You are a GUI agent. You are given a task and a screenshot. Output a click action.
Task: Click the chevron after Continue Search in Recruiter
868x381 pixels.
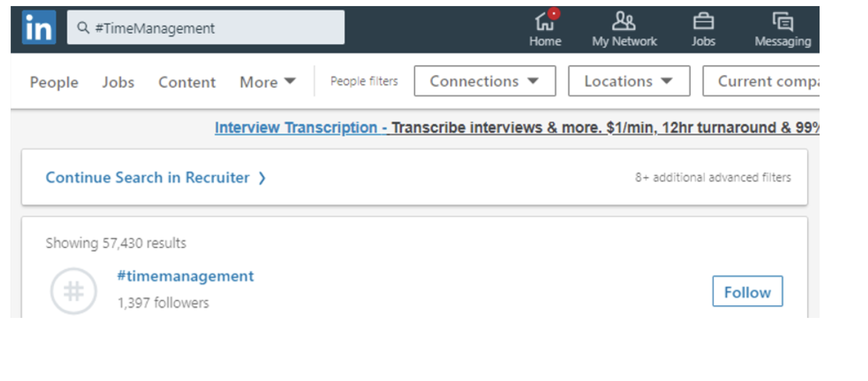tap(262, 178)
